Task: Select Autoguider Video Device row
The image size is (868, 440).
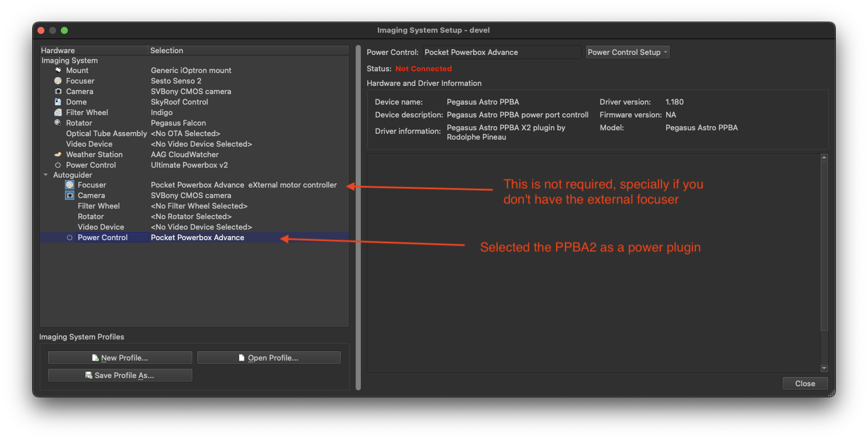Action: pos(194,227)
